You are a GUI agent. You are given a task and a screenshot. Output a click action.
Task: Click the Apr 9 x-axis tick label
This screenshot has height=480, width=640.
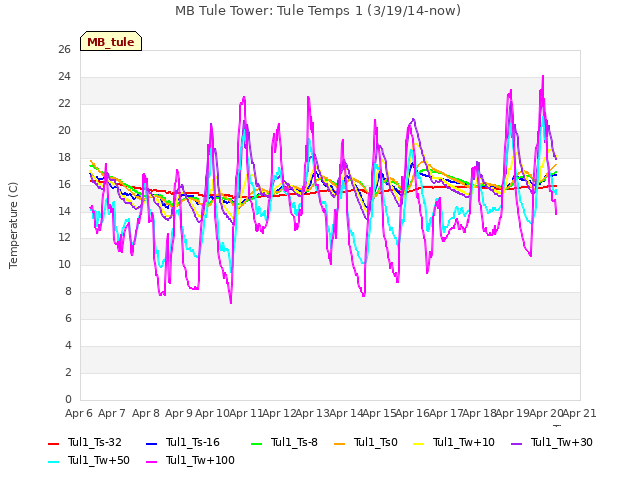[x=179, y=413]
